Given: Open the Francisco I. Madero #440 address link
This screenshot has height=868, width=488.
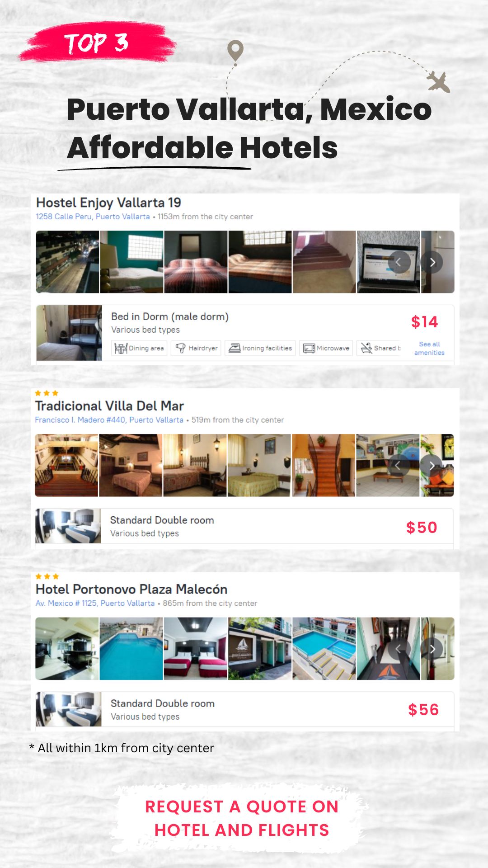Looking at the screenshot, I should (x=109, y=420).
